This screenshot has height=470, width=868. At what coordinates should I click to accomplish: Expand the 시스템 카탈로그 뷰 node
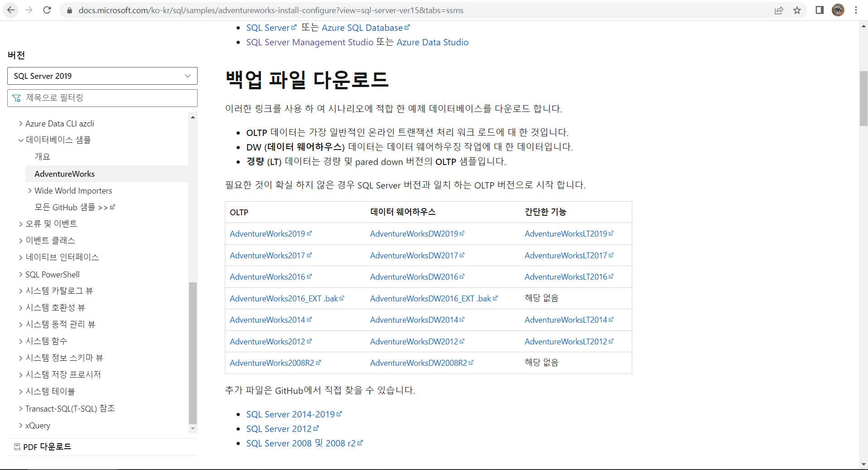point(21,291)
